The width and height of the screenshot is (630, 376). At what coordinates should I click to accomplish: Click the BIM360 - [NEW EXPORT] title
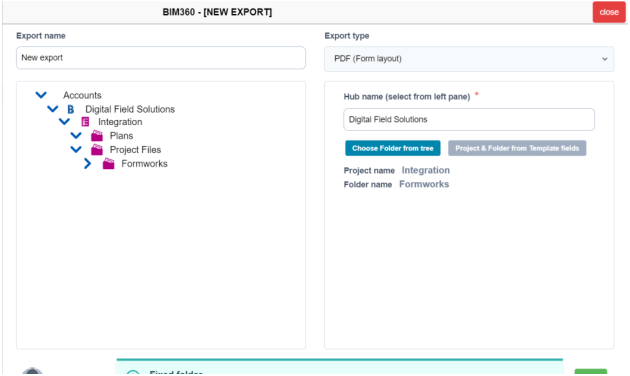(x=217, y=12)
